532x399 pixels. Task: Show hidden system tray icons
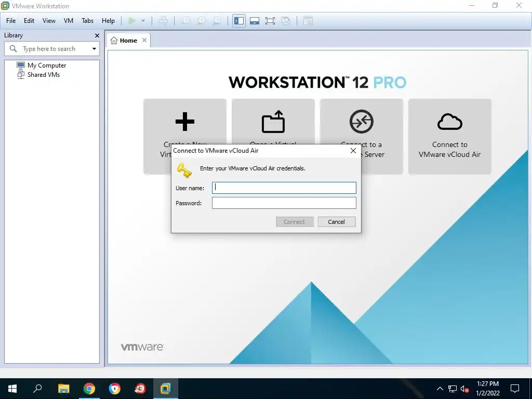pyautogui.click(x=440, y=389)
